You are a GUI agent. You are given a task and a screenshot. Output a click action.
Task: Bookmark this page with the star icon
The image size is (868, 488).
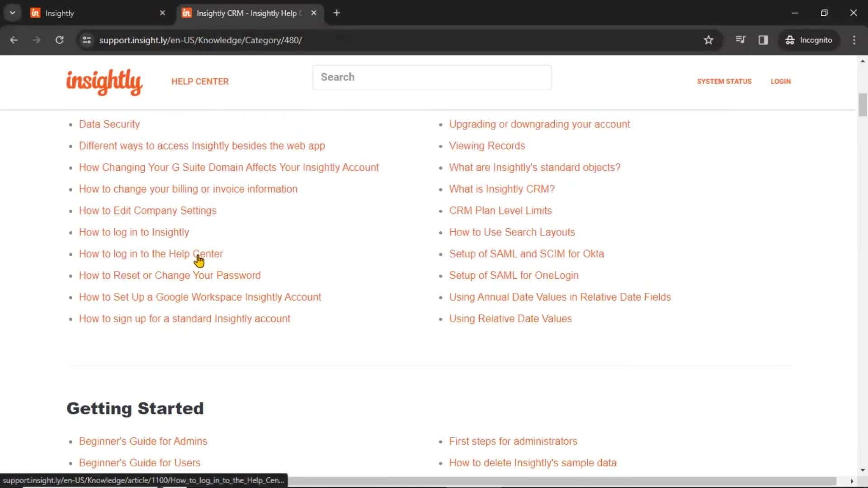point(708,40)
